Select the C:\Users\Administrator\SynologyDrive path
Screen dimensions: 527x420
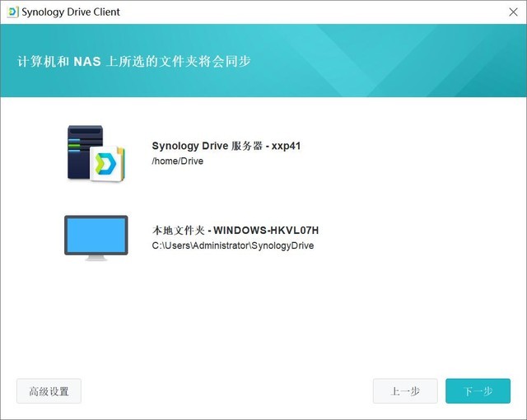click(232, 245)
